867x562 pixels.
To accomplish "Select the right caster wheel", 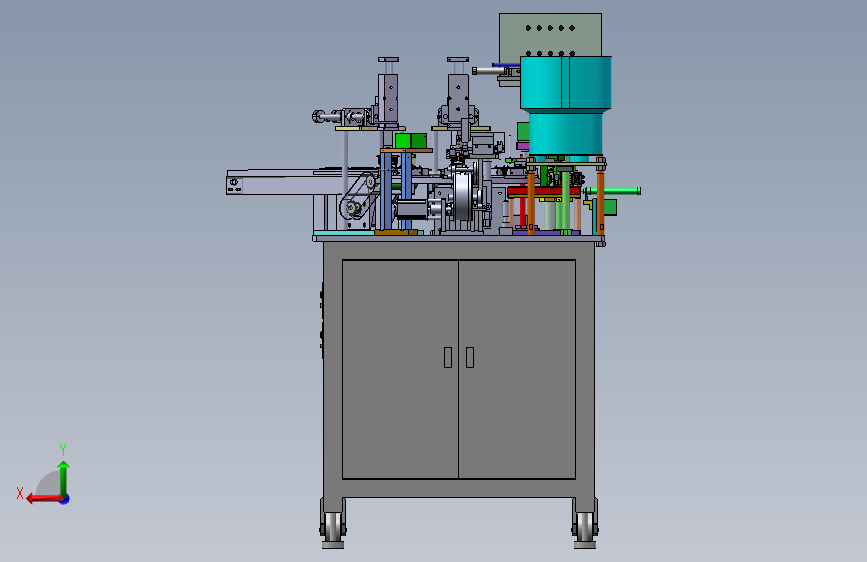I will click(585, 527).
